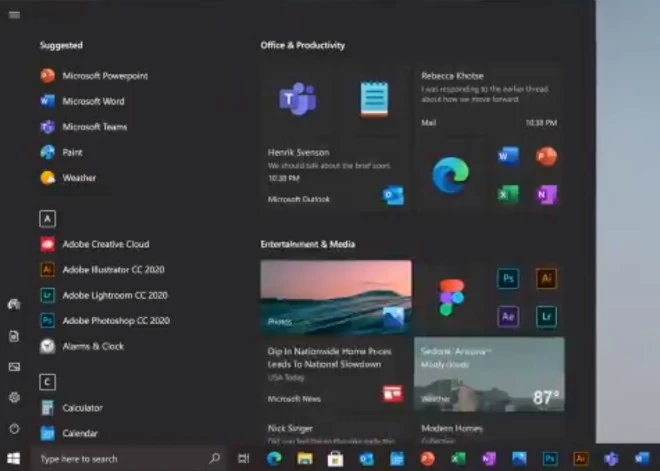Open the Figma tile

[x=450, y=297]
